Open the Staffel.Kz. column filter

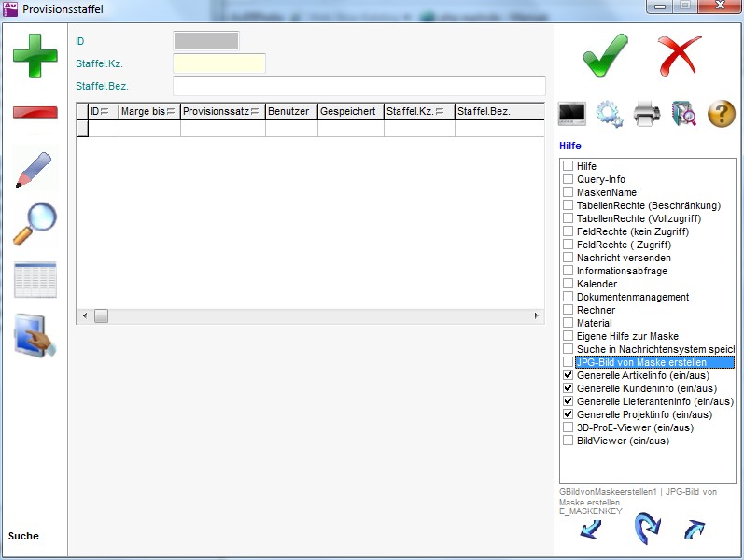[440, 112]
